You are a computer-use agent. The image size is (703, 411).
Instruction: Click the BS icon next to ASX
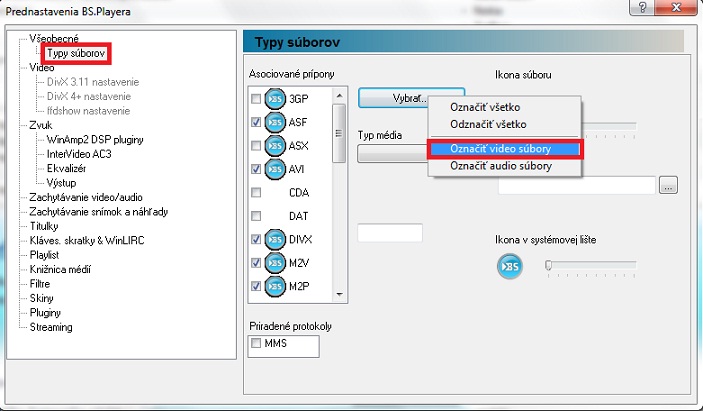275,146
